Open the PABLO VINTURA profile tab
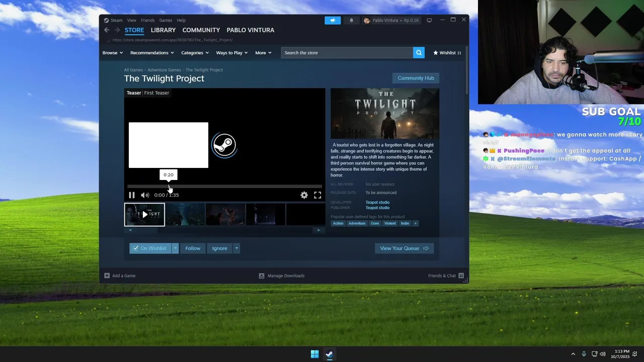This screenshot has height=362, width=644. pyautogui.click(x=250, y=30)
